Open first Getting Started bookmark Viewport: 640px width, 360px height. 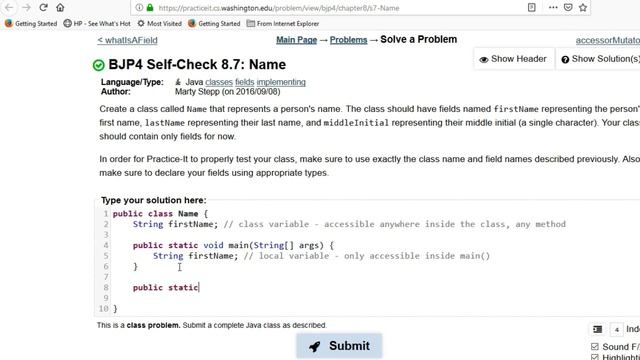click(31, 24)
